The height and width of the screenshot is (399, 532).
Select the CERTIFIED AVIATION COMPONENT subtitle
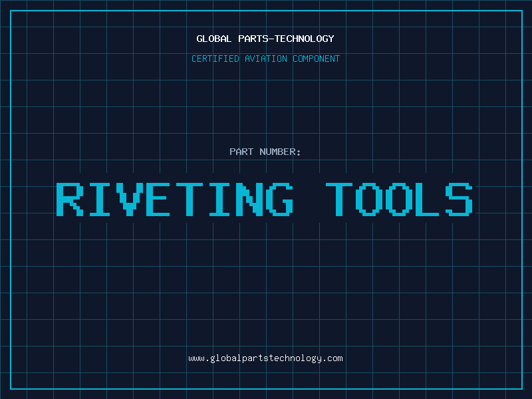(265, 59)
